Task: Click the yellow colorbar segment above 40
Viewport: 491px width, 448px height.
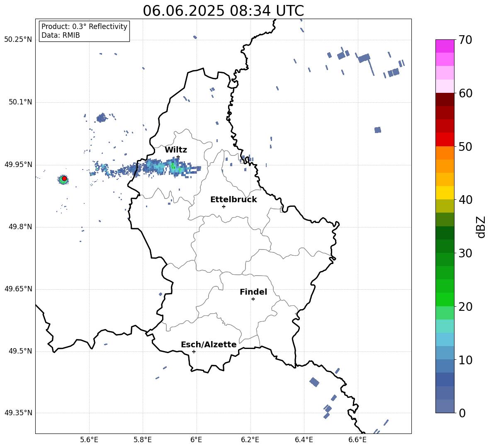Action: click(445, 193)
